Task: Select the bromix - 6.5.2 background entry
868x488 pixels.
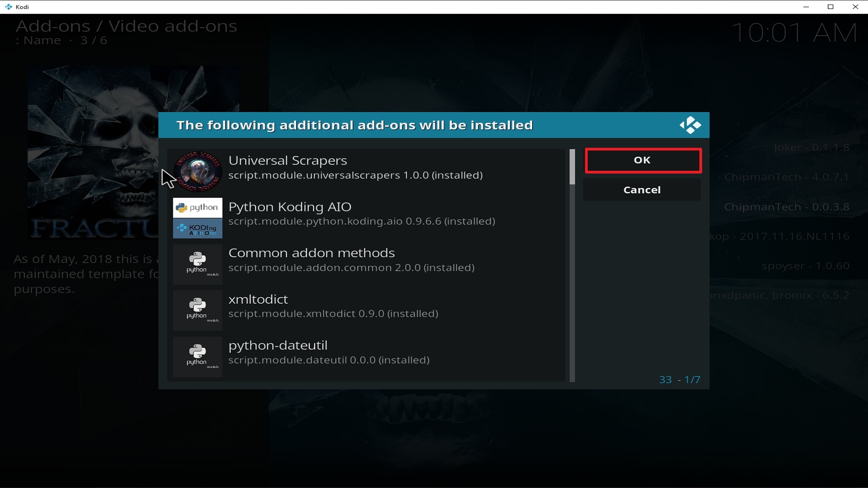Action: coord(780,296)
